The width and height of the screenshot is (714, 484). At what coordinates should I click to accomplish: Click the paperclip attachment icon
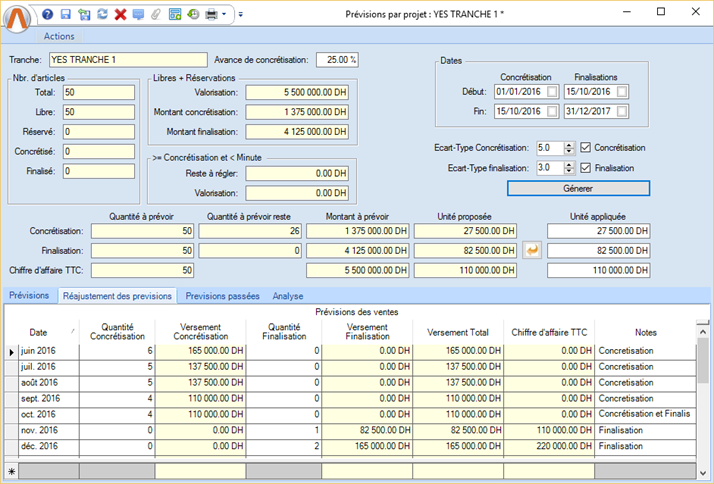pos(155,14)
